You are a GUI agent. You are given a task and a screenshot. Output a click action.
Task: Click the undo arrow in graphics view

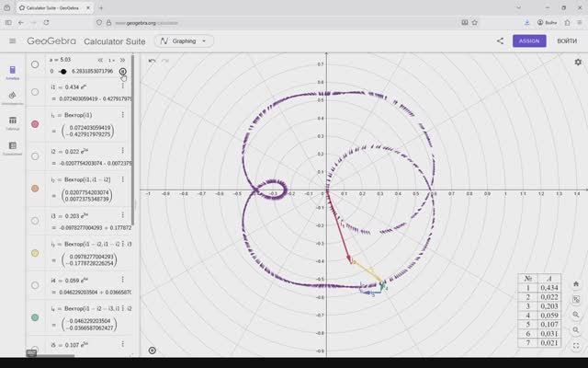pos(152,61)
